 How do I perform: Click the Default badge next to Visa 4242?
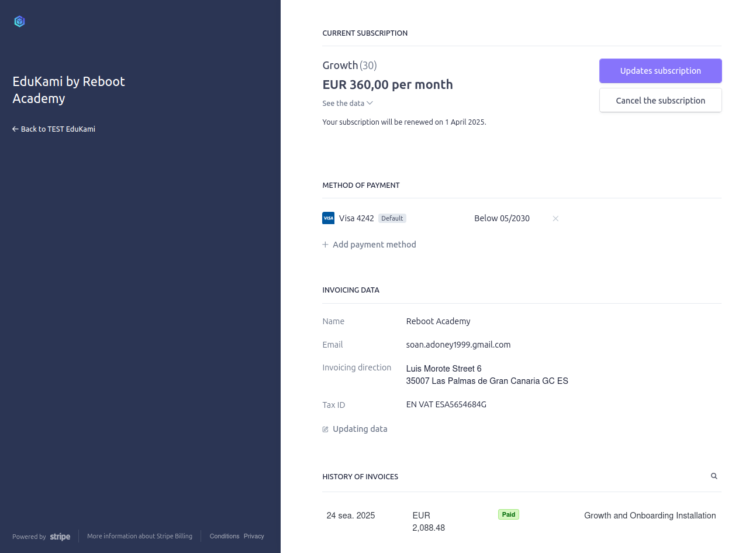point(392,218)
